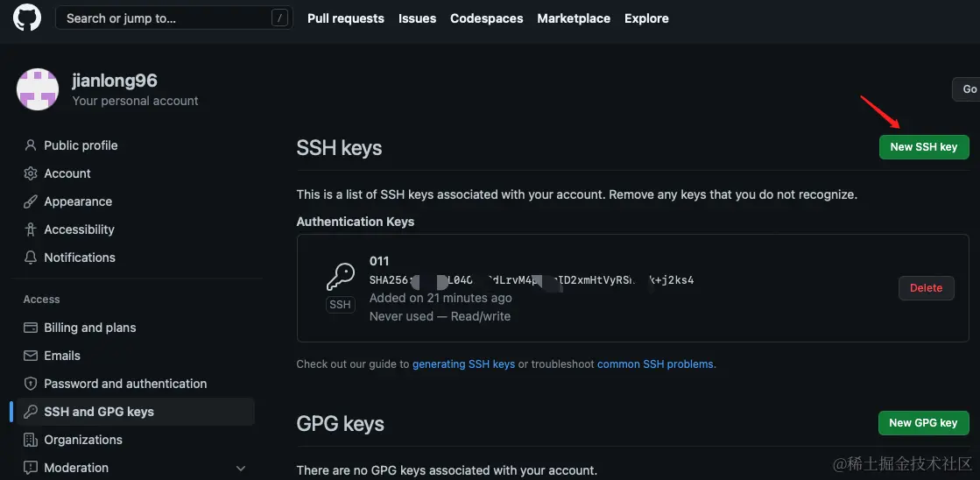The width and height of the screenshot is (980, 480).
Task: Open the generating SSH keys guide link
Action: click(463, 364)
